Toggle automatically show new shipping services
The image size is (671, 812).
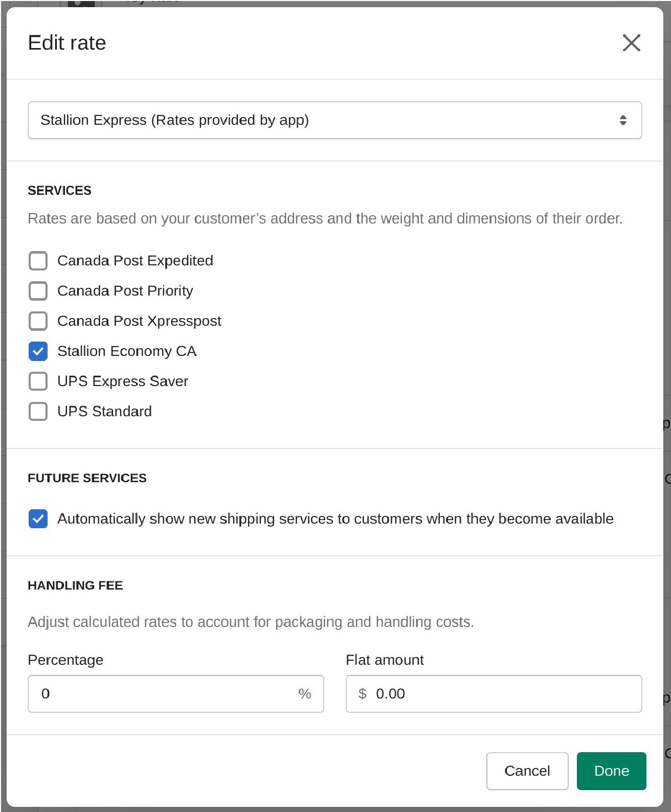point(38,519)
